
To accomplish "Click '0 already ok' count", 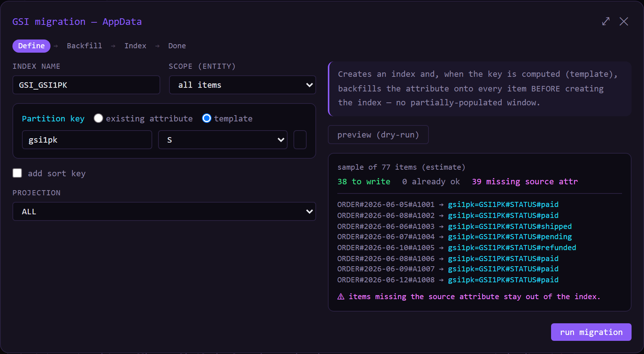I will (431, 181).
